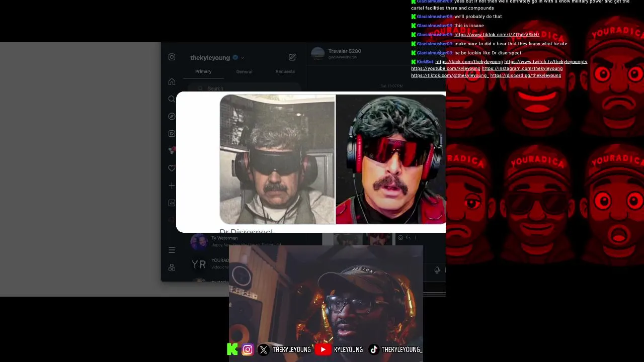Click the KickBot username in chat
The height and width of the screenshot is (362, 644).
pos(425,62)
